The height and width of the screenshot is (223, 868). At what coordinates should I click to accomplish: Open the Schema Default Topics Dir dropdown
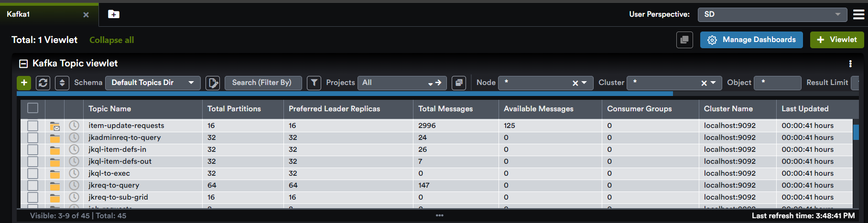click(152, 83)
